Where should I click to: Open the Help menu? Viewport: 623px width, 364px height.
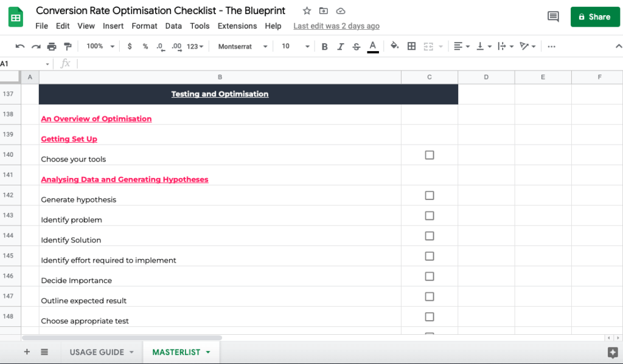[x=273, y=26]
